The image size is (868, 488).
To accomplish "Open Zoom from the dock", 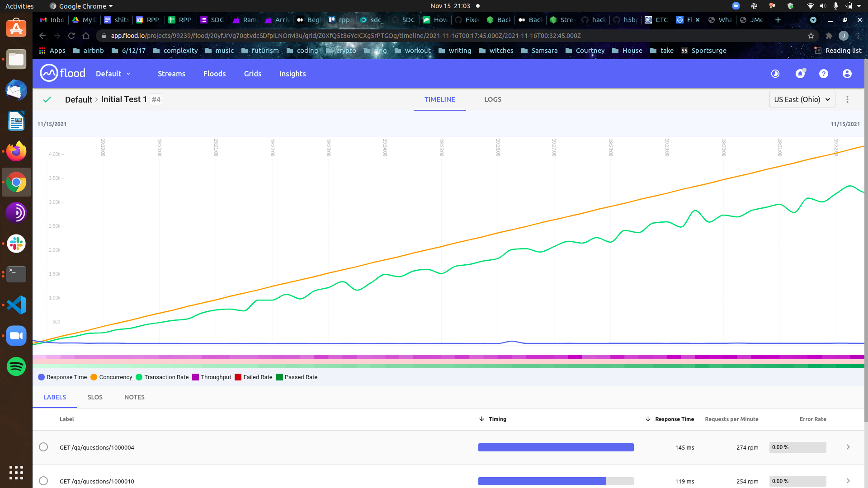I will pyautogui.click(x=16, y=336).
